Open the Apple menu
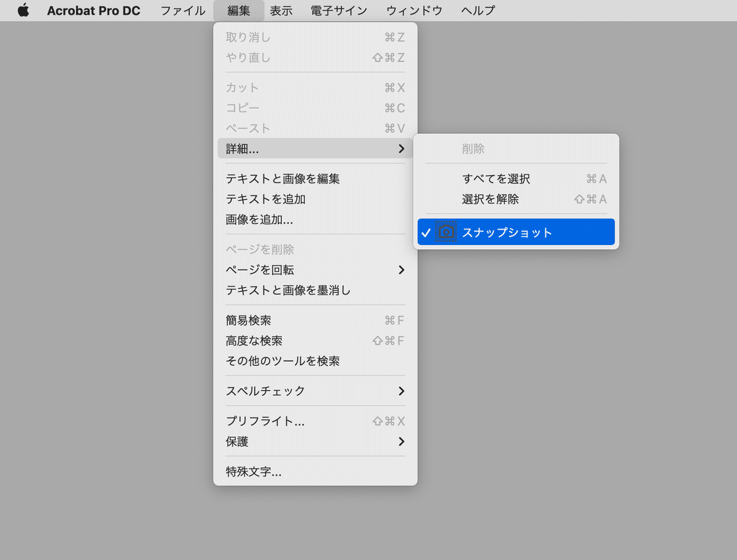Image resolution: width=737 pixels, height=560 pixels. click(23, 10)
